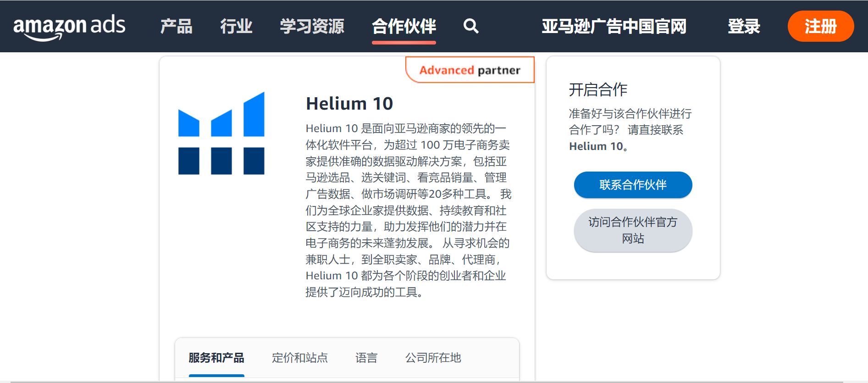868x383 pixels.
Task: Select the 产品 menu item
Action: (x=176, y=27)
